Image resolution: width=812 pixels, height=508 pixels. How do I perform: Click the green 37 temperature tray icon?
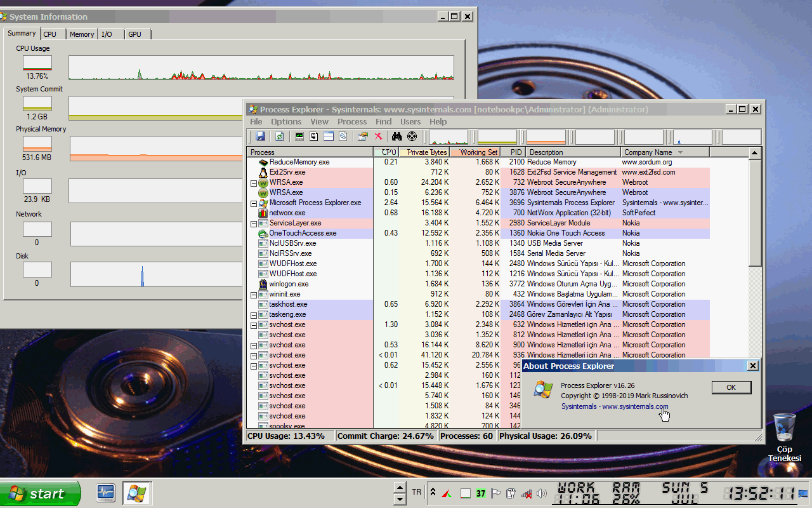pos(481,493)
